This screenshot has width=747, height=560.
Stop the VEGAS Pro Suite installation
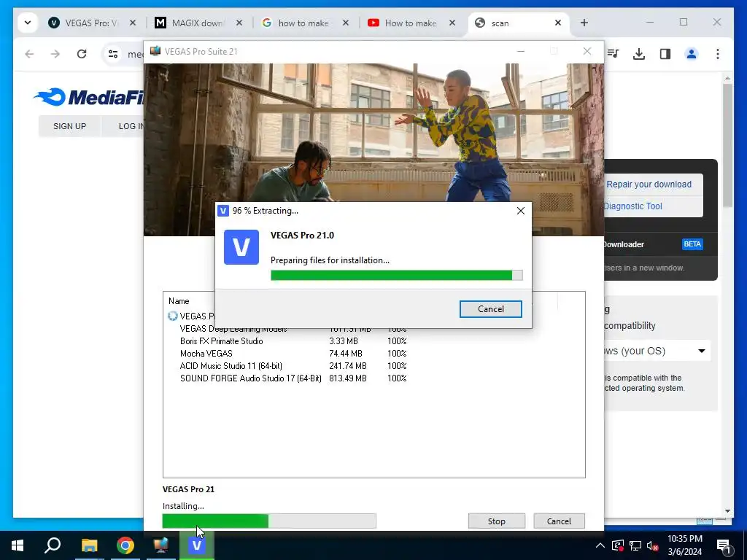point(496,521)
